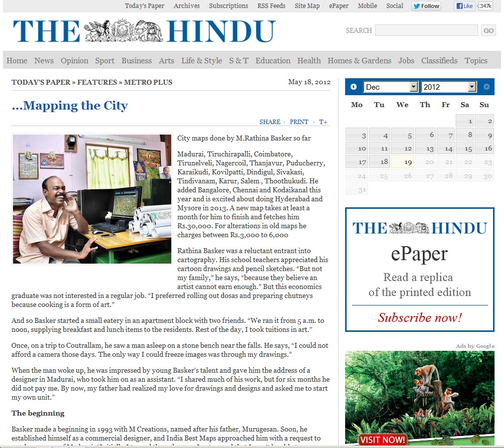Go to next month in calendar
504x448 pixels.
(486, 87)
